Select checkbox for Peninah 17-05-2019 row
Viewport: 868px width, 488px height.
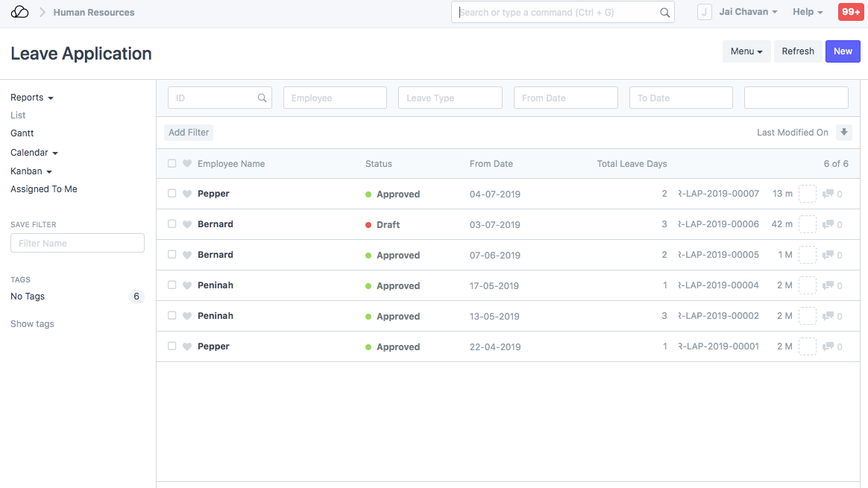click(172, 285)
